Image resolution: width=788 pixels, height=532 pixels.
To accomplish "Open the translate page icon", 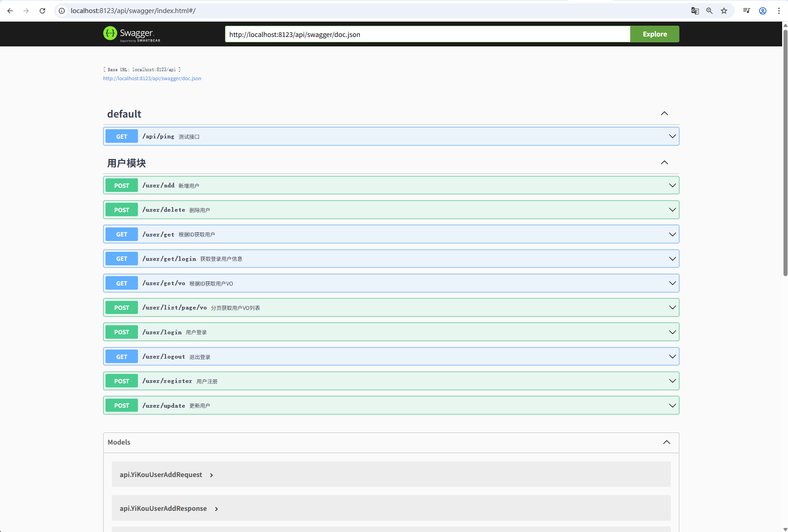I will click(695, 11).
